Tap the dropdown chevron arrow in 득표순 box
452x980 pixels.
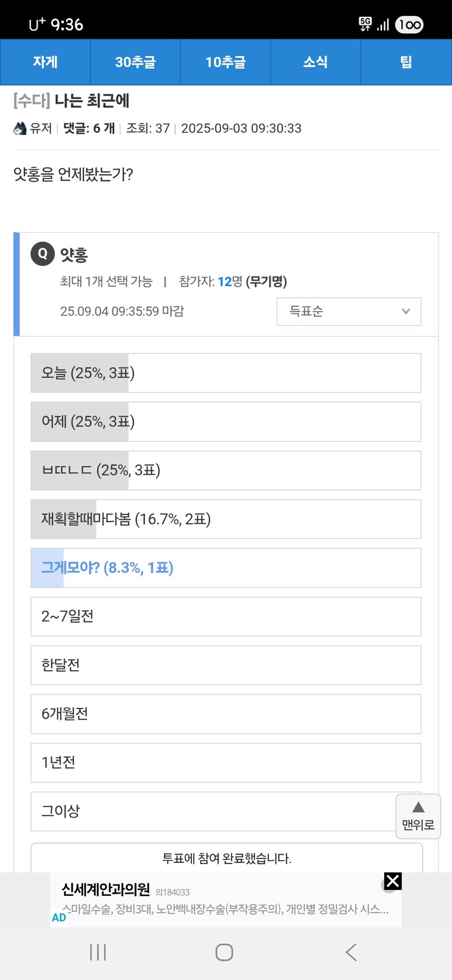[x=405, y=312]
